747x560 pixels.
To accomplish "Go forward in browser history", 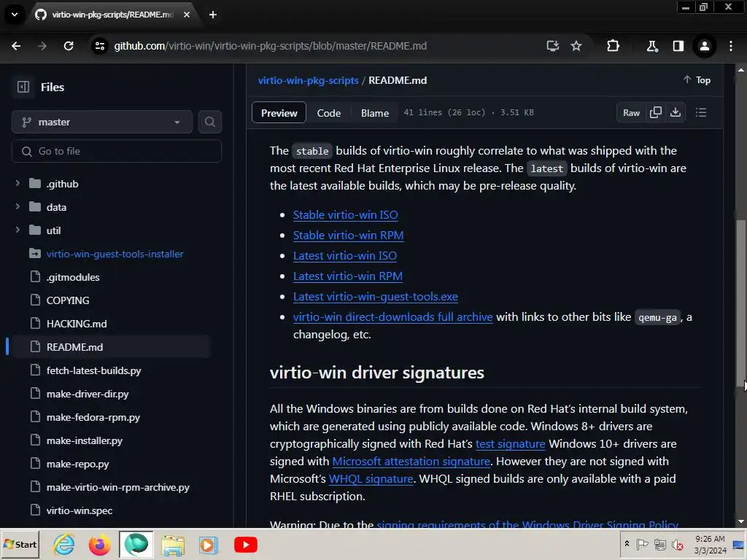I will 42,46.
